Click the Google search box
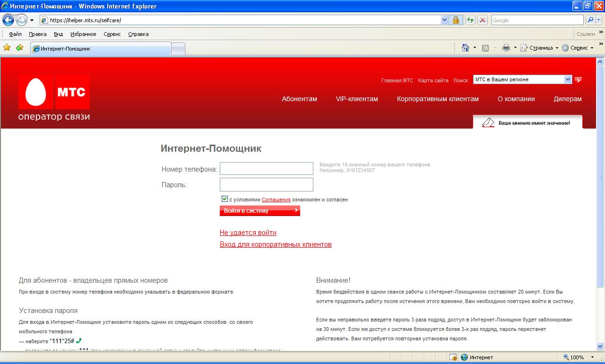This screenshot has width=605, height=364. click(537, 20)
